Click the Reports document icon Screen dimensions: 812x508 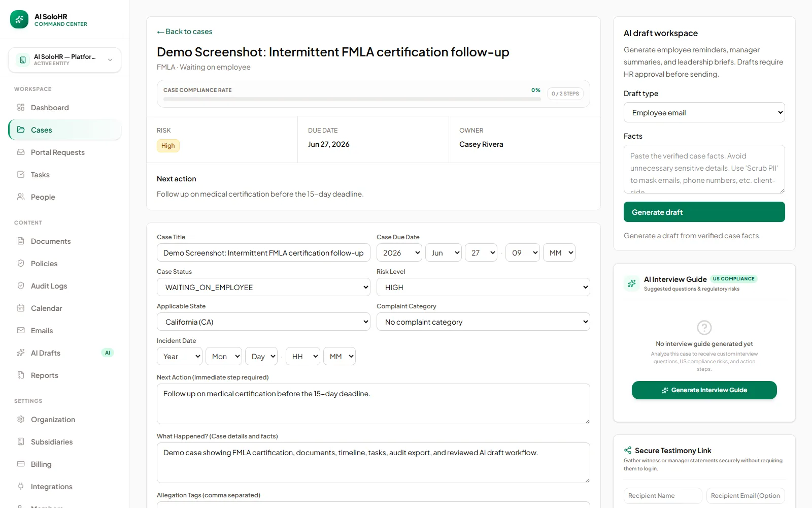click(x=21, y=375)
